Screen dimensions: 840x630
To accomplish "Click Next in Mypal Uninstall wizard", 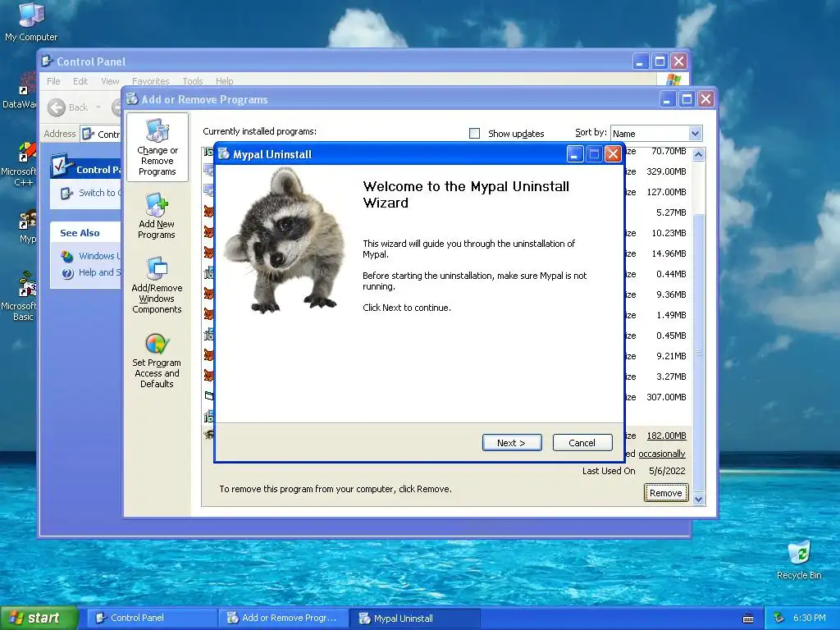I will tap(512, 442).
